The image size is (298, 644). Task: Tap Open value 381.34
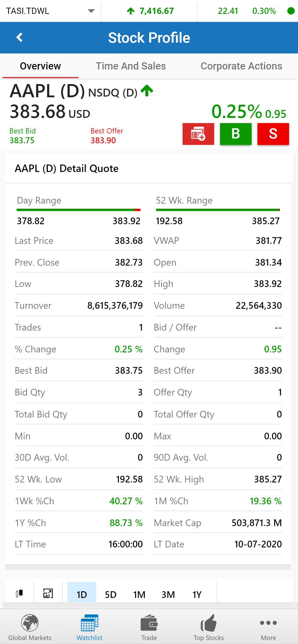tap(268, 262)
